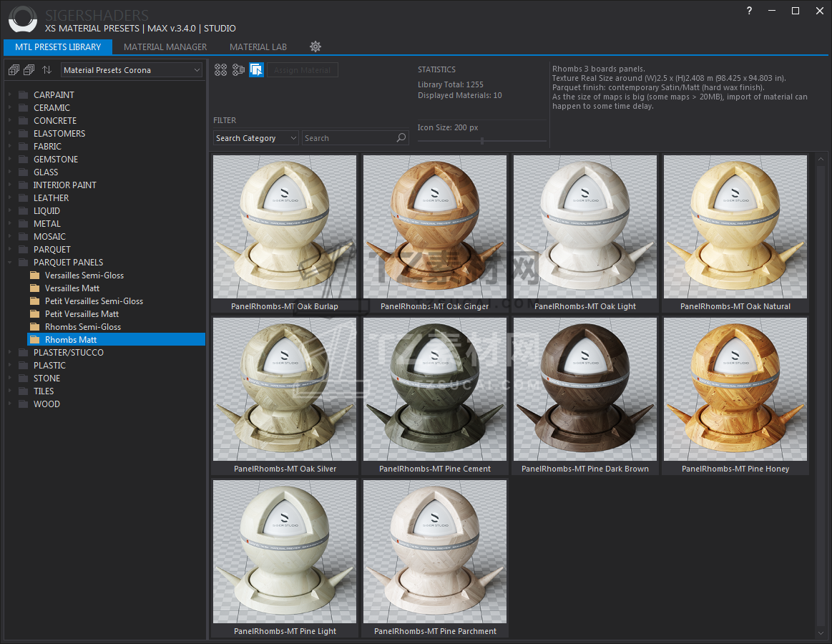Click the four-spheres icon left of Assign Material
This screenshot has width=832, height=644.
(221, 69)
